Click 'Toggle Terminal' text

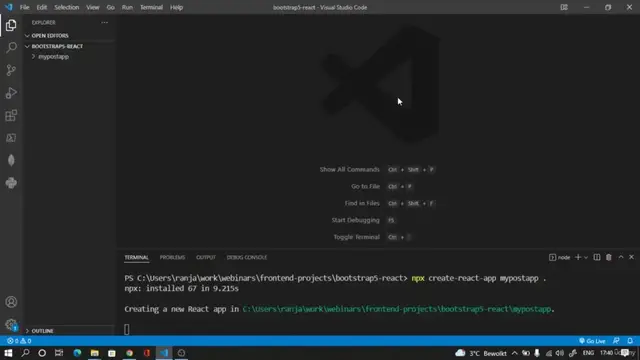(x=356, y=237)
